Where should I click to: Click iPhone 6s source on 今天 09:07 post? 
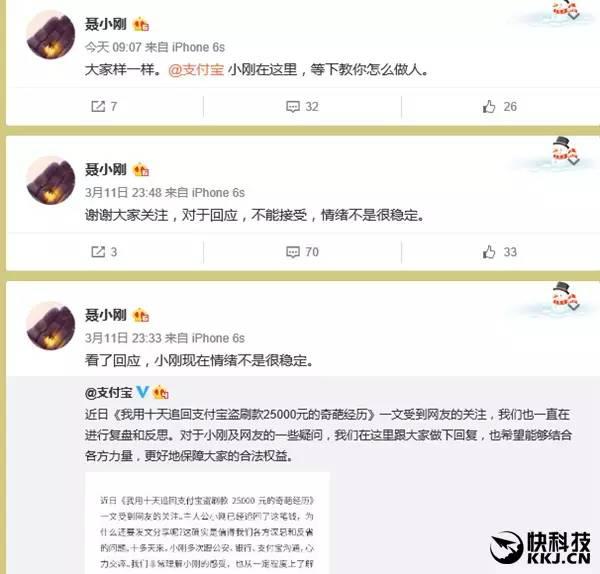198,47
